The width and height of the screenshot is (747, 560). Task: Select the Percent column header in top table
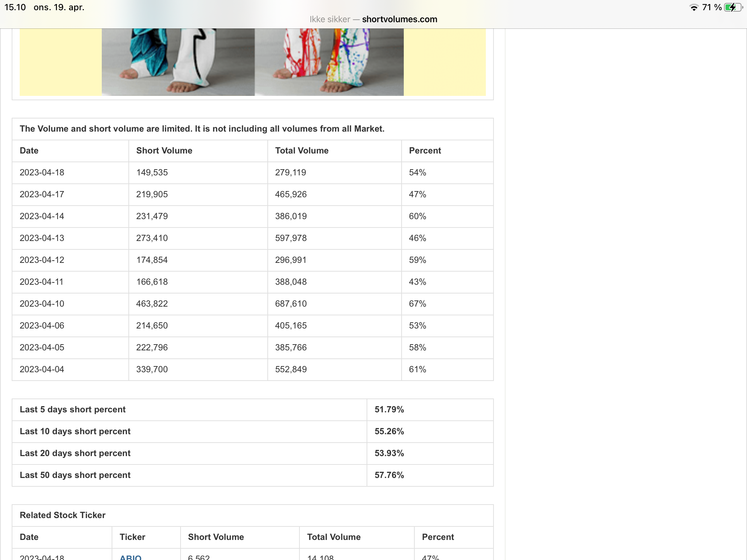point(425,151)
